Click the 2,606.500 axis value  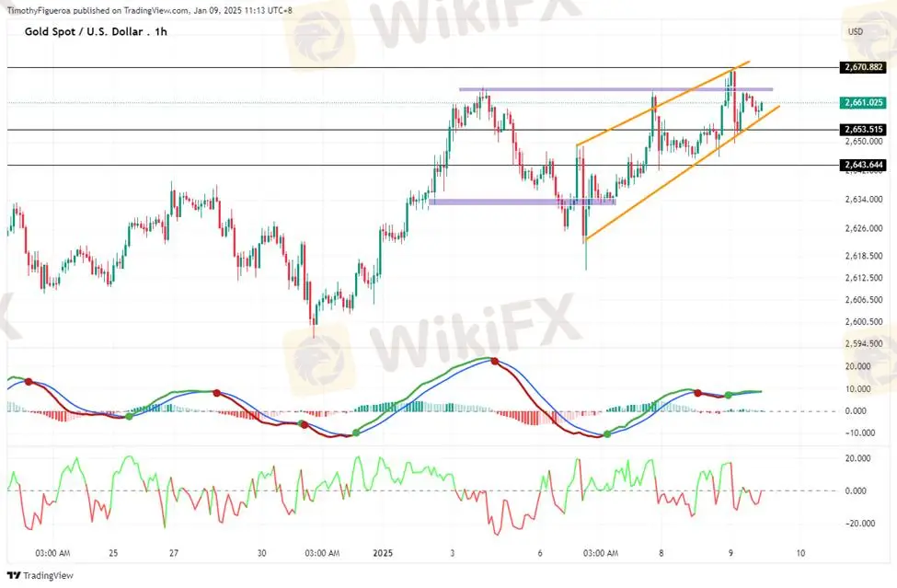point(863,300)
